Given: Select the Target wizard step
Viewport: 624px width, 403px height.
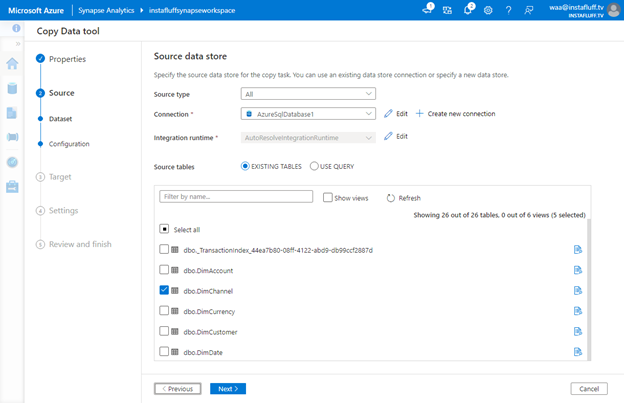Looking at the screenshot, I should (x=60, y=177).
